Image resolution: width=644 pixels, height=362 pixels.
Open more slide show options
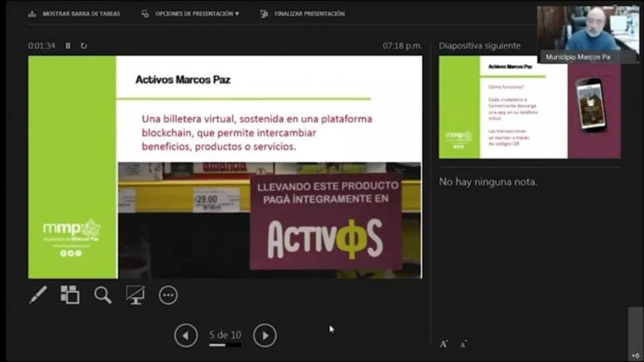pos(168,295)
